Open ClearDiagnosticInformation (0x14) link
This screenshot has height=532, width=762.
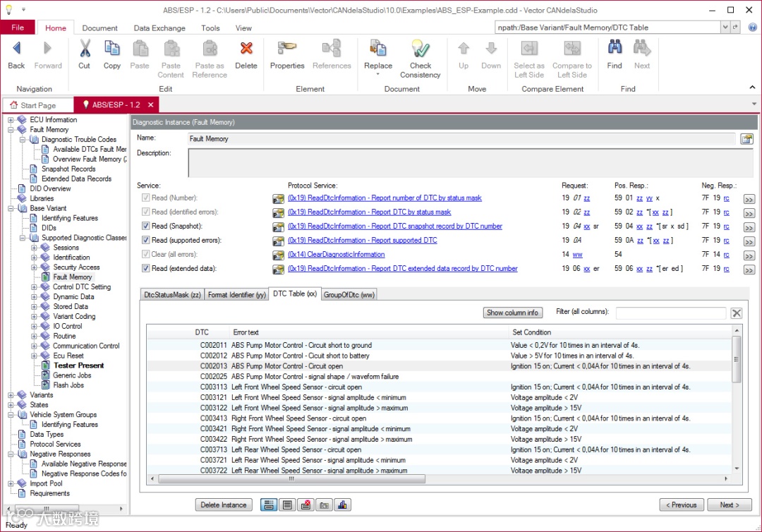click(x=337, y=255)
